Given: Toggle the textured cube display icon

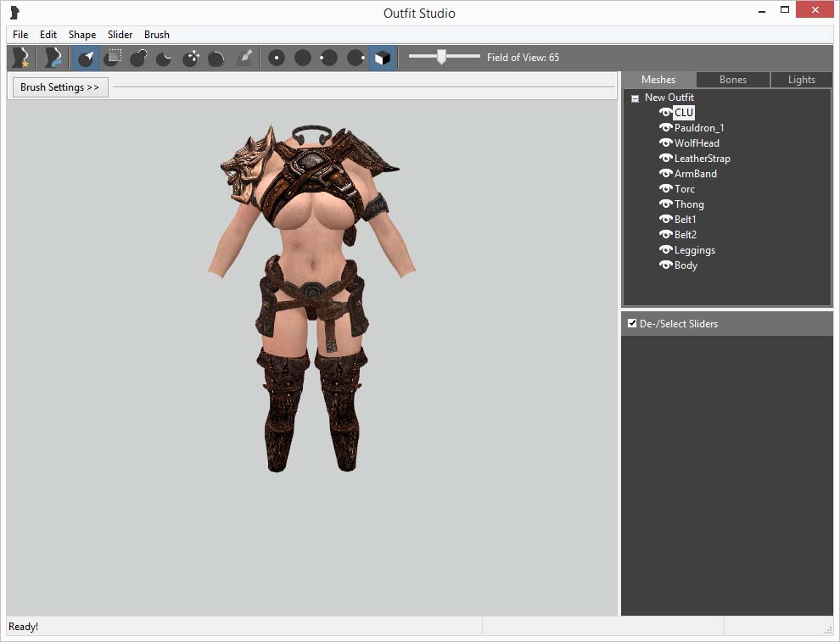Looking at the screenshot, I should tap(383, 58).
